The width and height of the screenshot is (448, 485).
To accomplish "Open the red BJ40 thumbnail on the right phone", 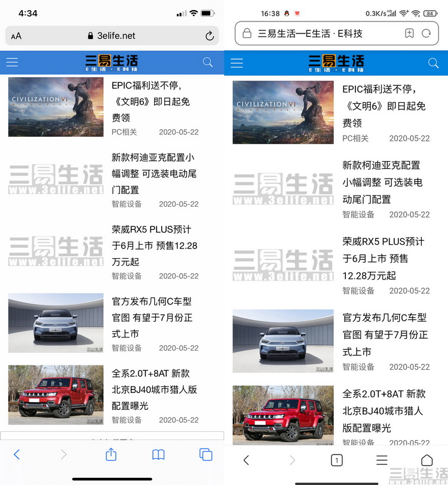I will click(283, 415).
